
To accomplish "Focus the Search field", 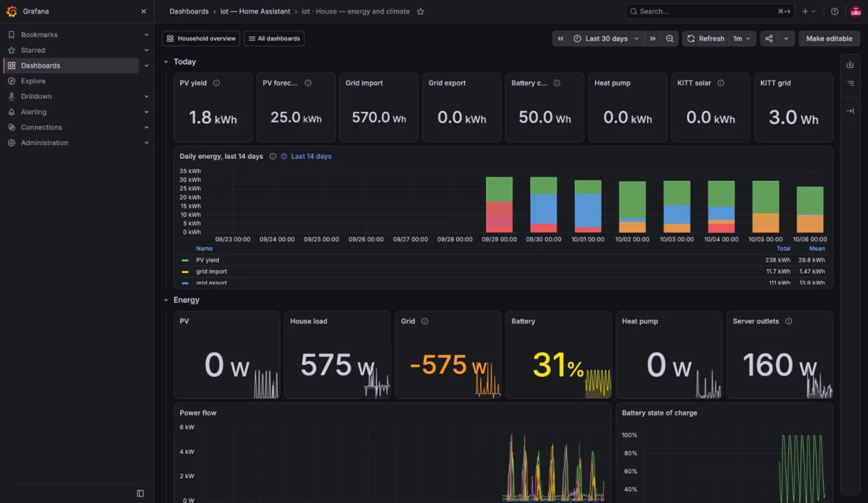I will click(x=710, y=11).
